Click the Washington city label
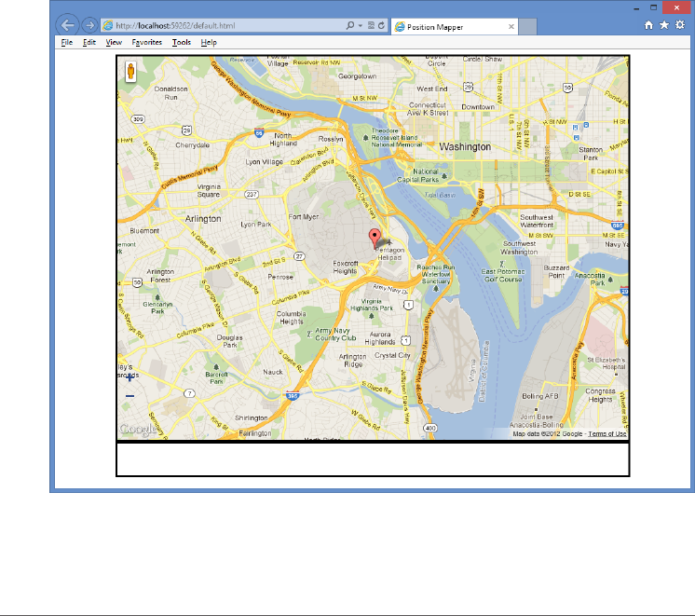Viewport: 695px width, 616px height. tap(465, 147)
